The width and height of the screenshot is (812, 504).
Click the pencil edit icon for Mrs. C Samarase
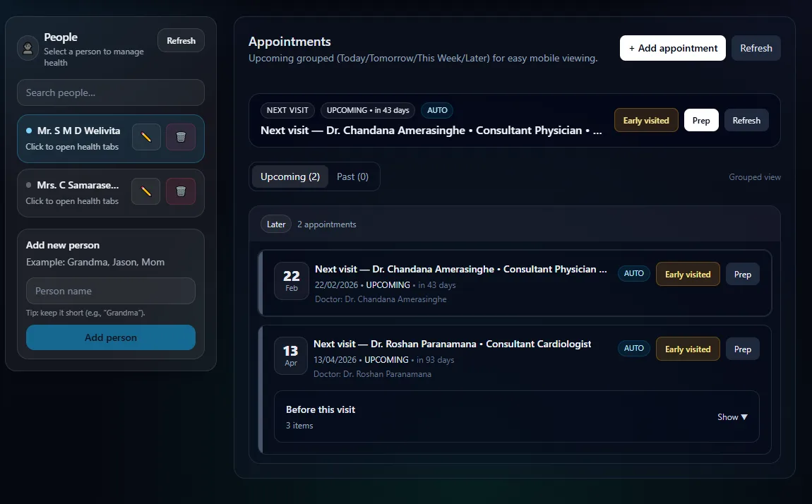point(146,191)
